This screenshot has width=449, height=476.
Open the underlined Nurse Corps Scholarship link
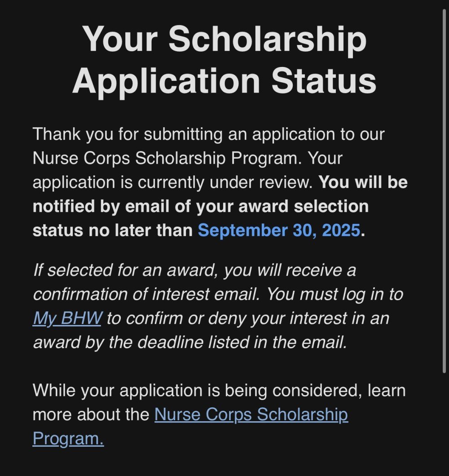(251, 414)
